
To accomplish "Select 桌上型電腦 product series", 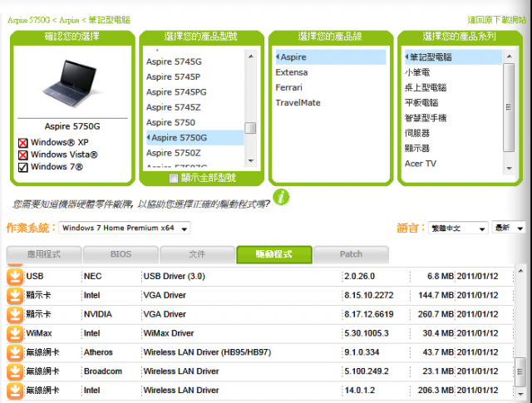I will (x=426, y=87).
